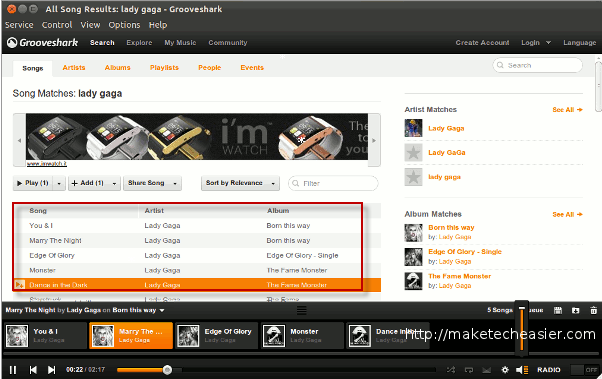
Task: Click the crossfade icon next to repeat
Action: pyautogui.click(x=486, y=370)
